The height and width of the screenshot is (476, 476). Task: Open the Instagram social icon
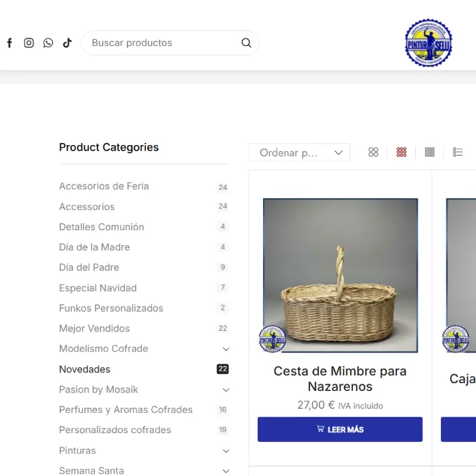click(29, 42)
